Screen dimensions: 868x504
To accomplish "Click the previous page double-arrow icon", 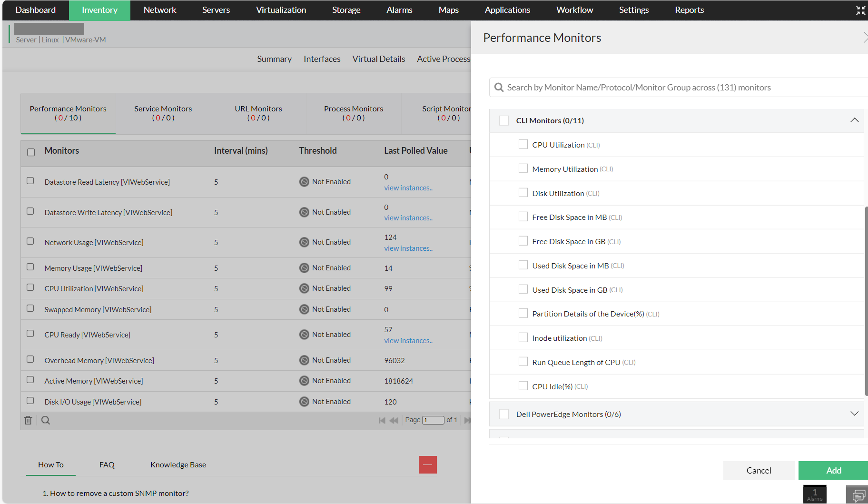I will click(x=394, y=420).
